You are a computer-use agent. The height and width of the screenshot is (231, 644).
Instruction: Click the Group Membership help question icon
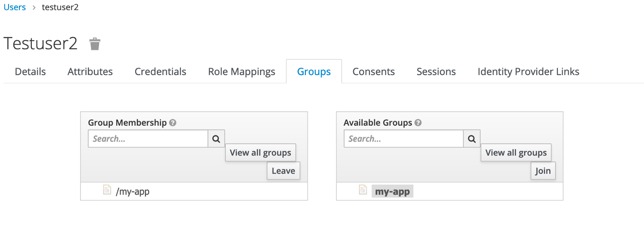click(173, 123)
